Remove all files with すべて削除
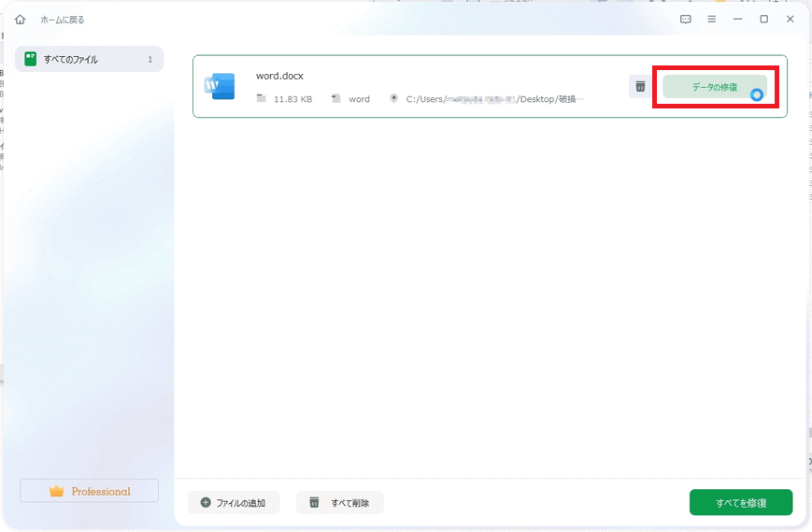Viewport: 812px width, 532px height. point(339,503)
